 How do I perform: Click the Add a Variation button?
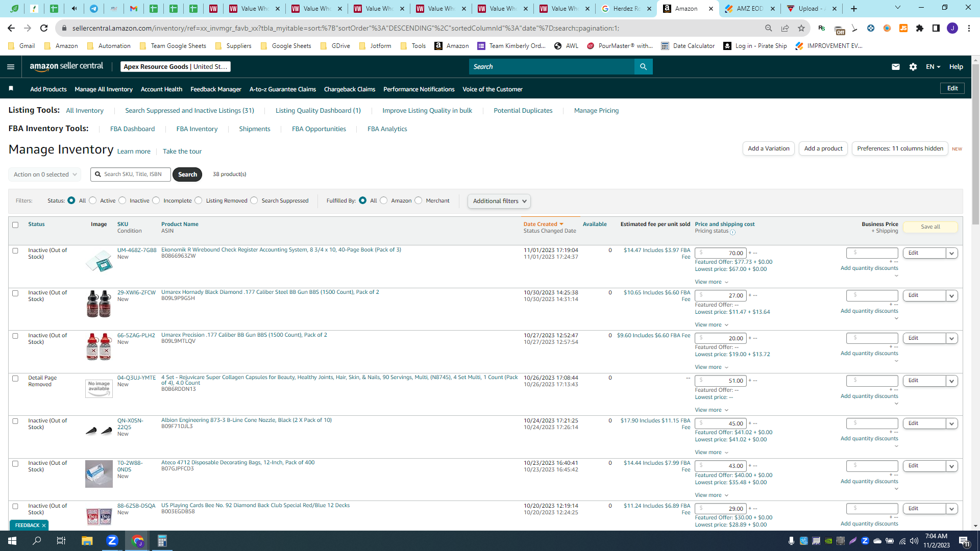769,148
